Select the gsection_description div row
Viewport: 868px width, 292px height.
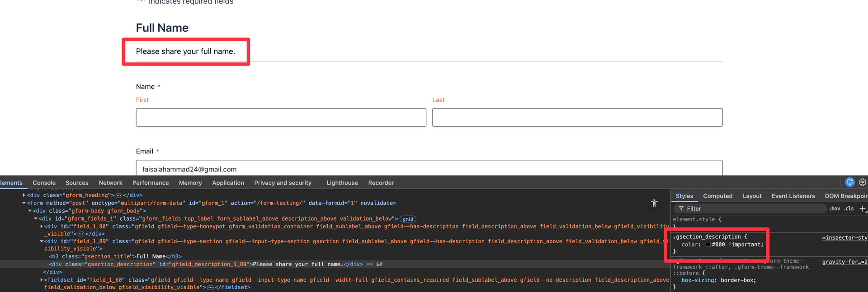tap(335, 264)
